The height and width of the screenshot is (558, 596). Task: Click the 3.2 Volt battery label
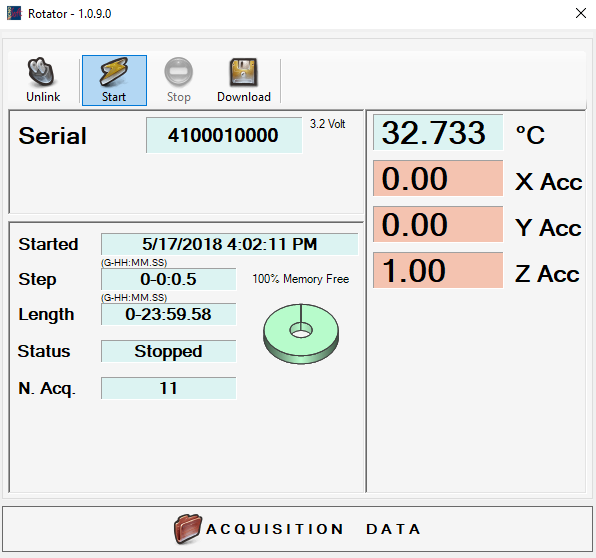tap(327, 124)
